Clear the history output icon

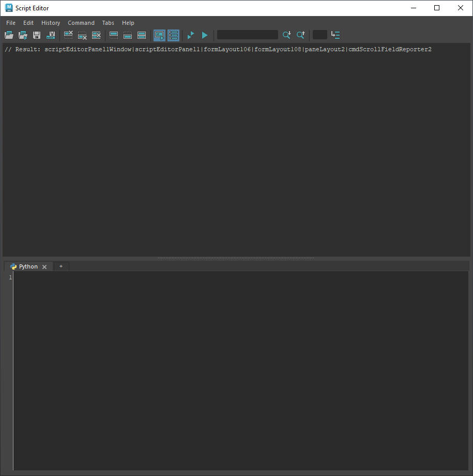point(68,35)
